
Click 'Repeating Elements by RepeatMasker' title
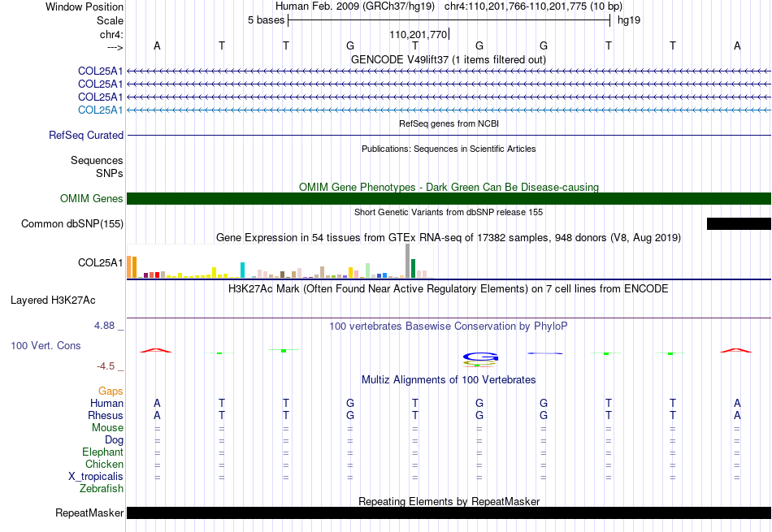coord(449,501)
